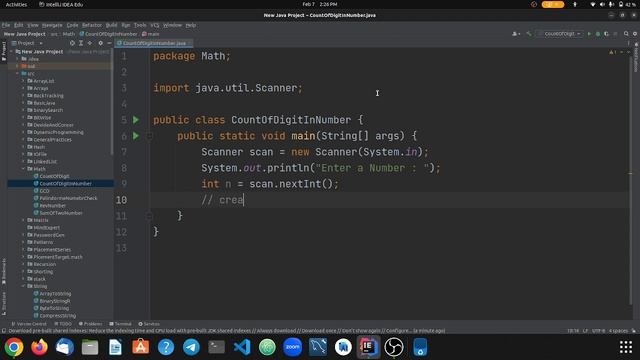The height and width of the screenshot is (360, 640).
Task: Select opened file target icon in Project panel
Action: pyautogui.click(x=72, y=43)
